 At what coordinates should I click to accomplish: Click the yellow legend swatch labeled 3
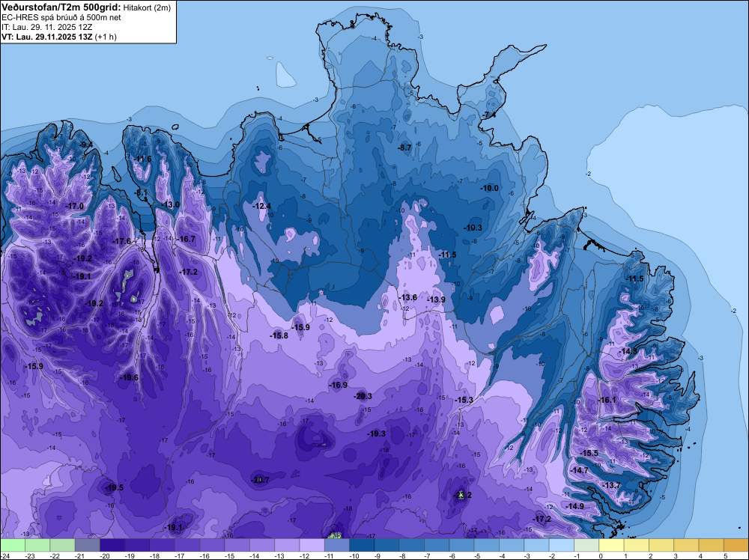[x=686, y=545]
